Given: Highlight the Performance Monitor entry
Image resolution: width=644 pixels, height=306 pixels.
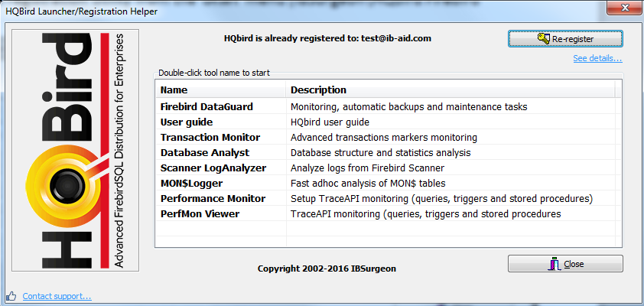Looking at the screenshot, I should (x=213, y=199).
